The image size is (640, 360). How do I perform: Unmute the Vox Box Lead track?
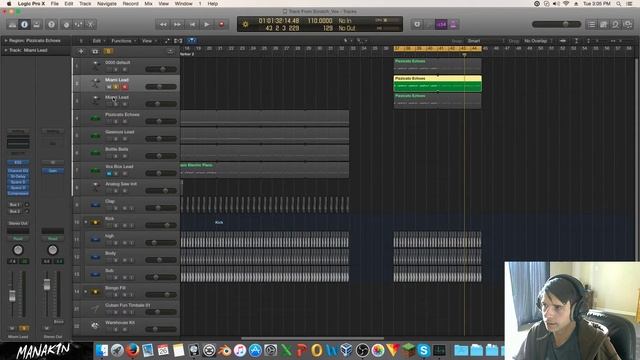coord(109,173)
